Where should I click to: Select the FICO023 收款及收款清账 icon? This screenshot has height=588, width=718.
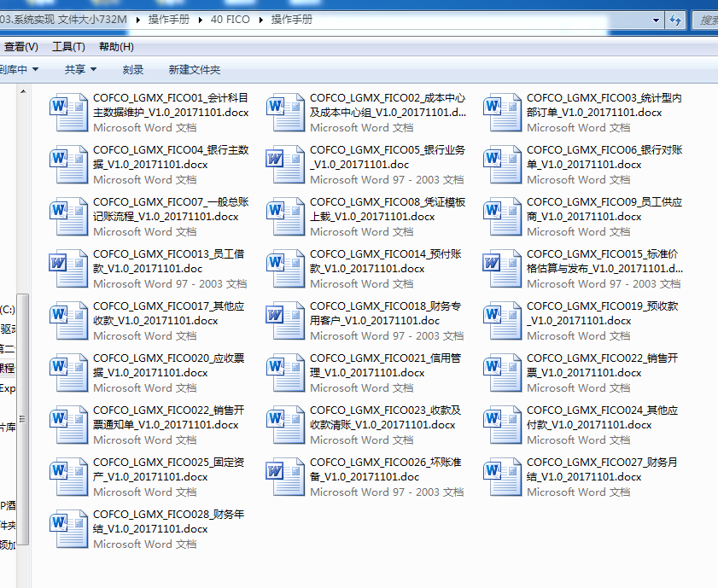[285, 425]
